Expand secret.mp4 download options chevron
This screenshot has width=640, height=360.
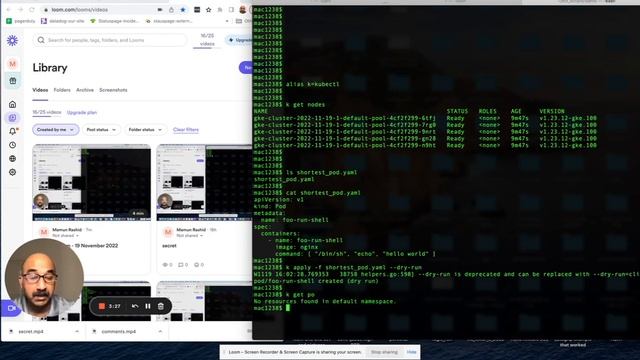pos(77,331)
